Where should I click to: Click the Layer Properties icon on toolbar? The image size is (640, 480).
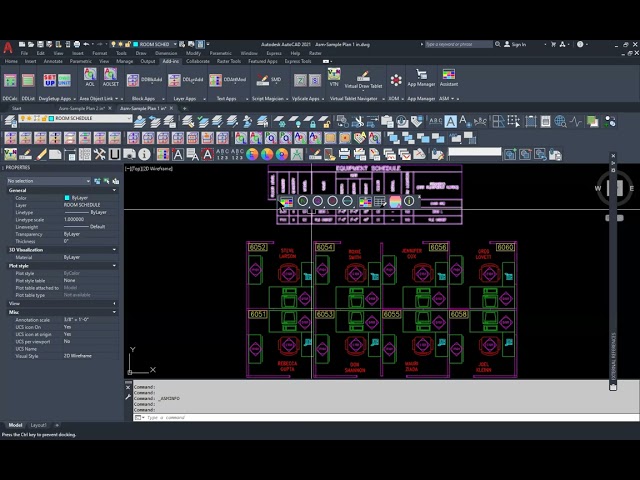pos(11,121)
